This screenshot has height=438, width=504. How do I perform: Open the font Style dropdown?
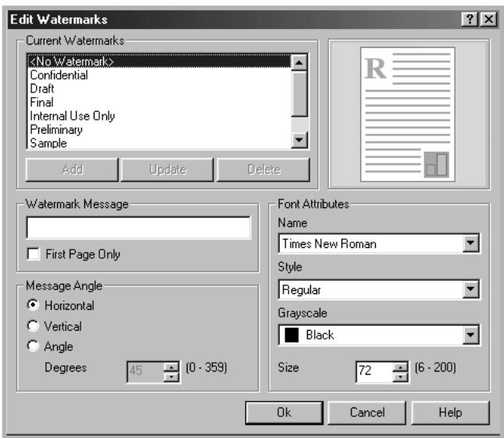470,289
